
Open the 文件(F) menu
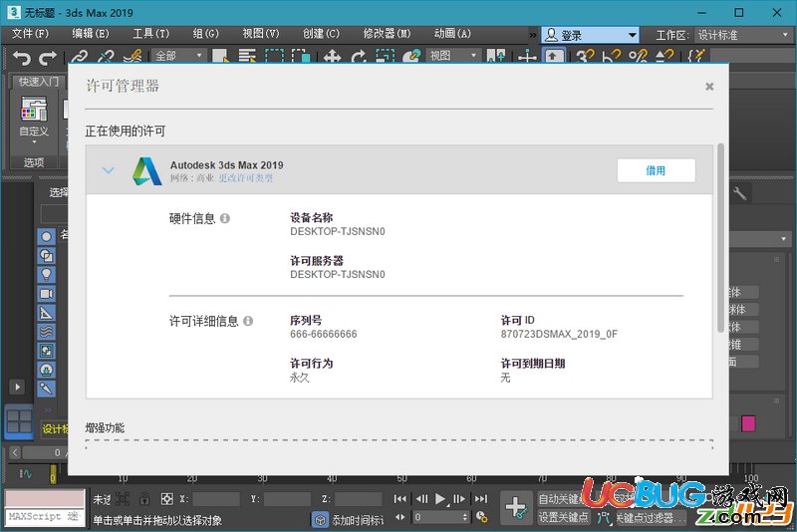point(30,34)
